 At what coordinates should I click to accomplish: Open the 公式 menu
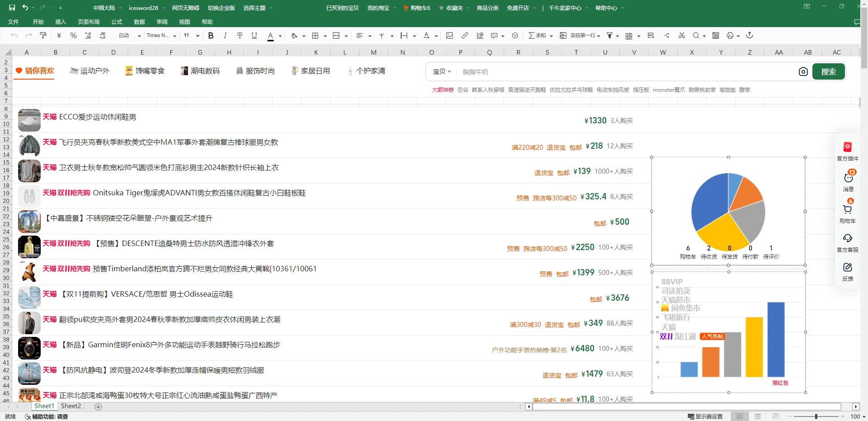click(x=117, y=22)
